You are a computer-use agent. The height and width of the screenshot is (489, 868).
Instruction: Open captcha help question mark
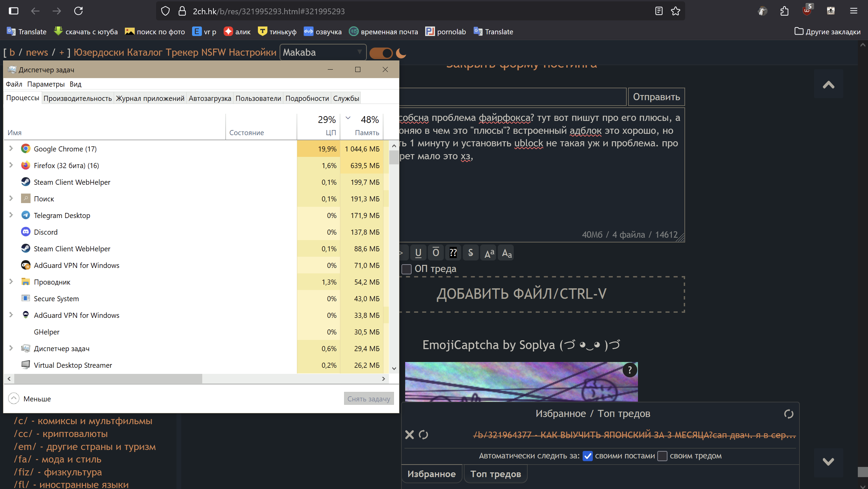click(x=630, y=370)
